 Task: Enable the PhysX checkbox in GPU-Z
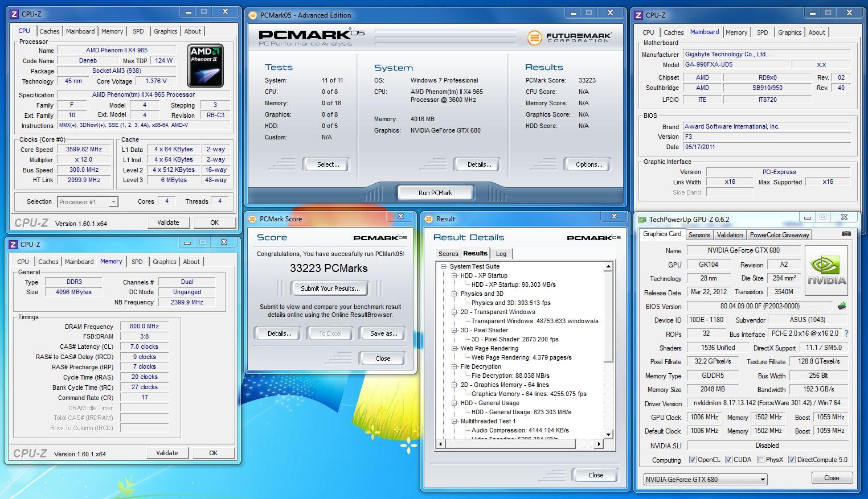point(760,460)
